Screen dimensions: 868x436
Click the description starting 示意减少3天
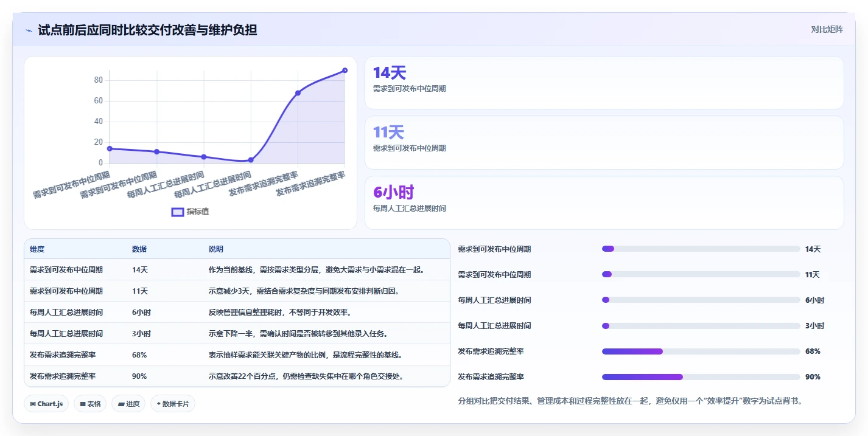coord(304,291)
